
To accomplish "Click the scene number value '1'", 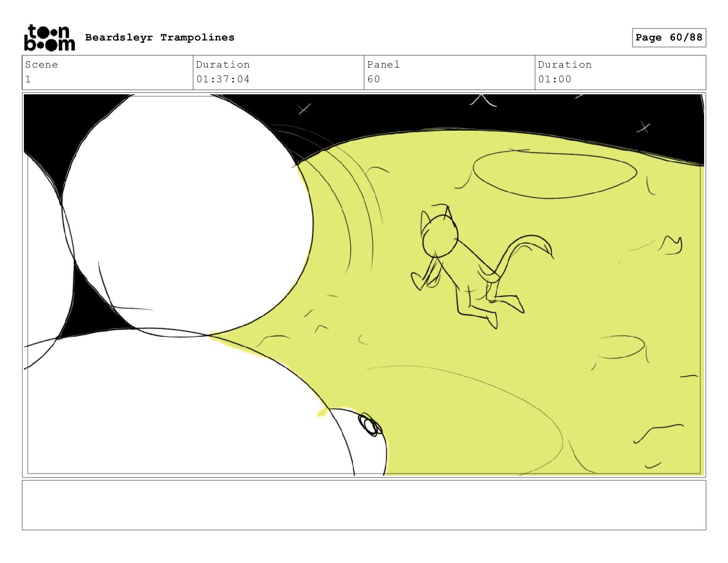I will coord(28,79).
